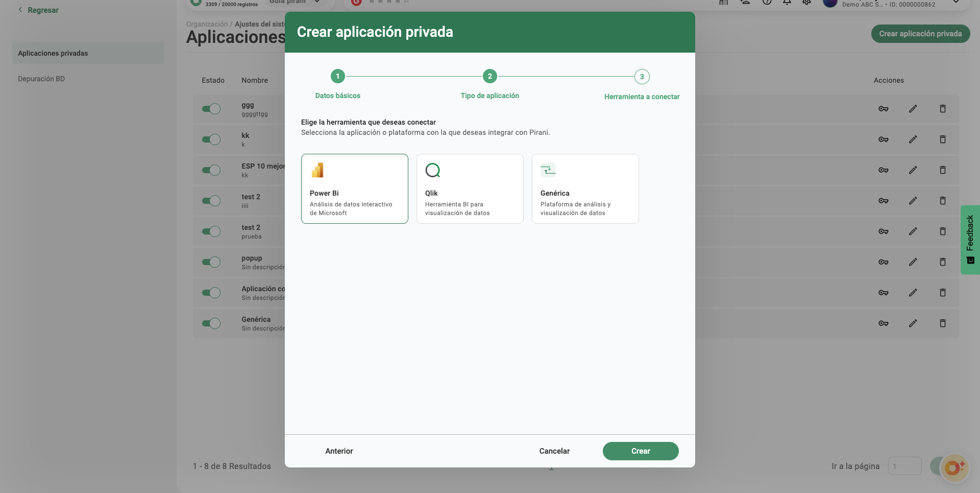Screen dimensions: 980x493
Task: Select the Power Bi tool card
Action: tap(354, 189)
